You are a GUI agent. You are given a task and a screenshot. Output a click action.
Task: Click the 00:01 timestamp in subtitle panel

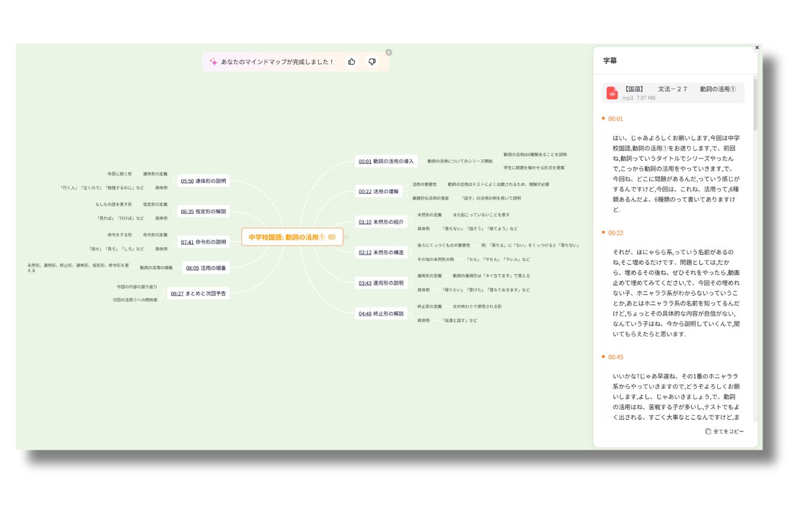615,119
